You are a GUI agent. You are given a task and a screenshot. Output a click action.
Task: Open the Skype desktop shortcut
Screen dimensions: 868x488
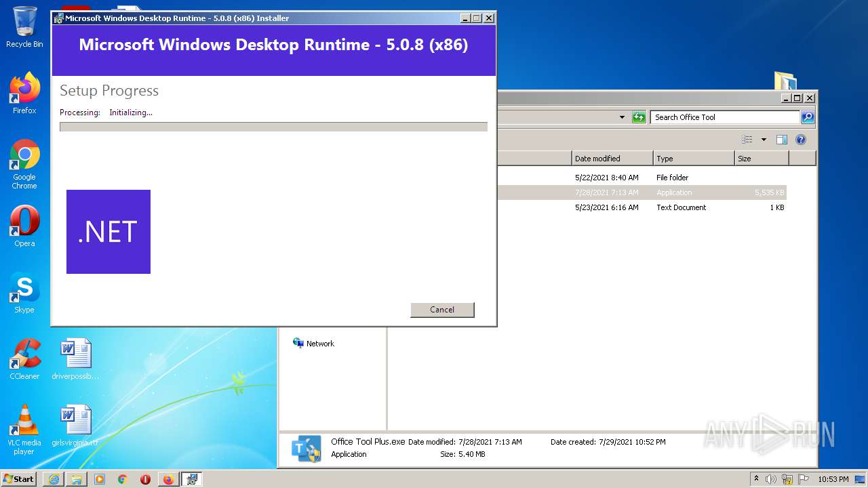click(24, 293)
